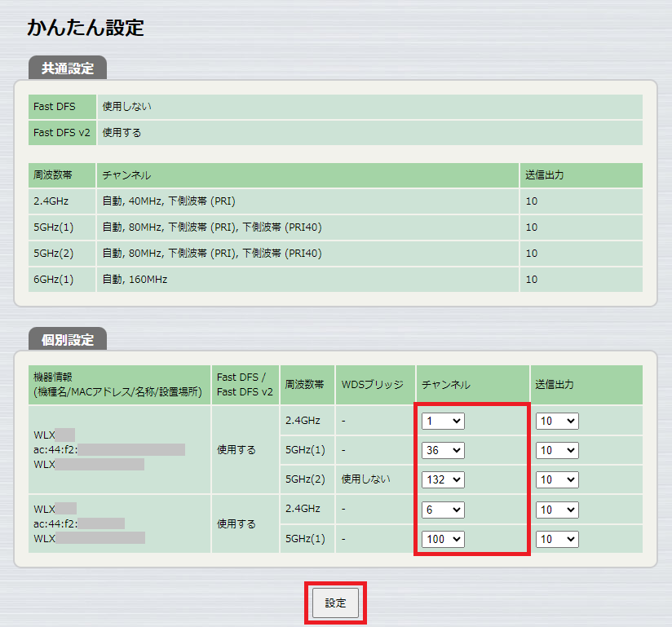Open the transmit power dropdown next to channel 132
The width and height of the screenshot is (672, 627).
(x=555, y=479)
